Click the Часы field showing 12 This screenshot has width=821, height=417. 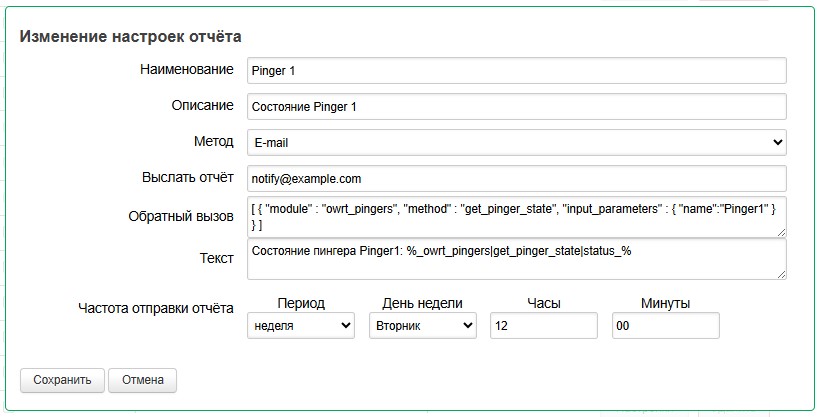coord(543,326)
